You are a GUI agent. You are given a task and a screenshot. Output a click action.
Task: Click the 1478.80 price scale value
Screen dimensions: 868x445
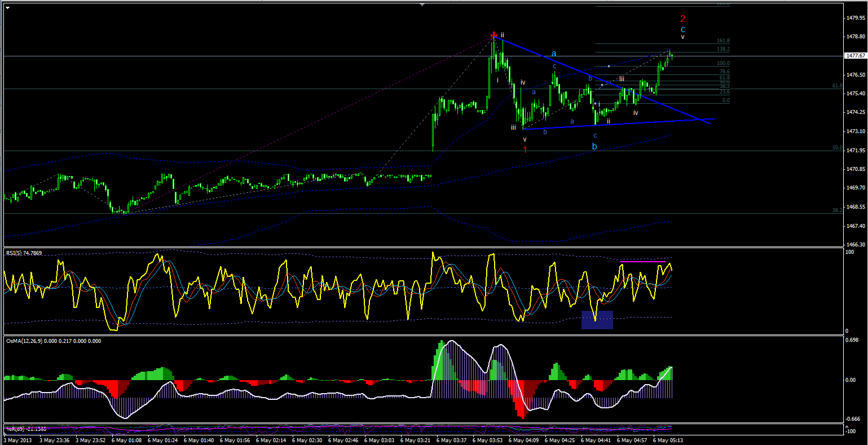click(x=855, y=37)
